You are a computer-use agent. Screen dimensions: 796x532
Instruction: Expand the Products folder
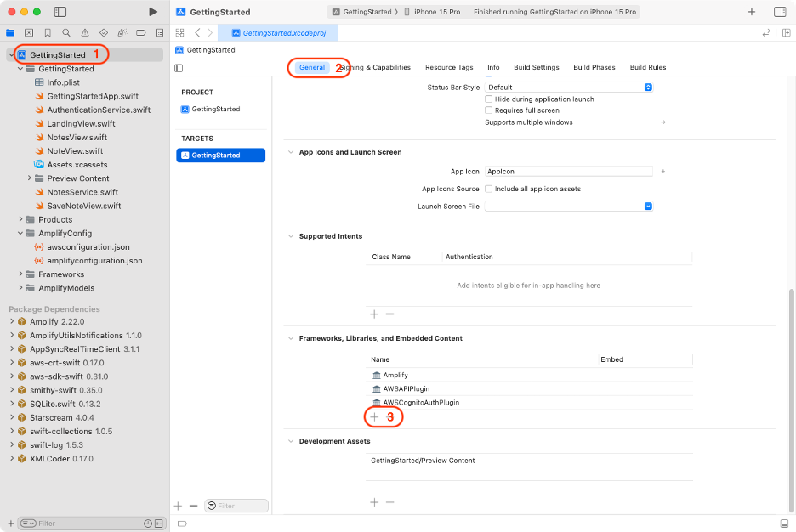20,219
